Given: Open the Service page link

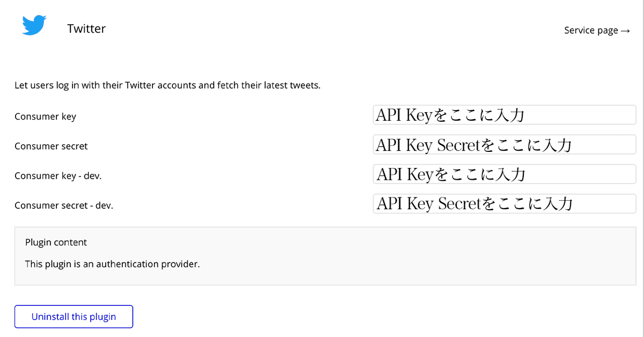Looking at the screenshot, I should click(x=597, y=31).
